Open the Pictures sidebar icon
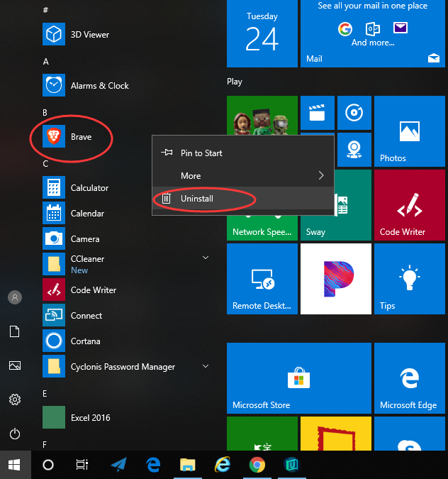Screen dimensions: 448x479 15,365
